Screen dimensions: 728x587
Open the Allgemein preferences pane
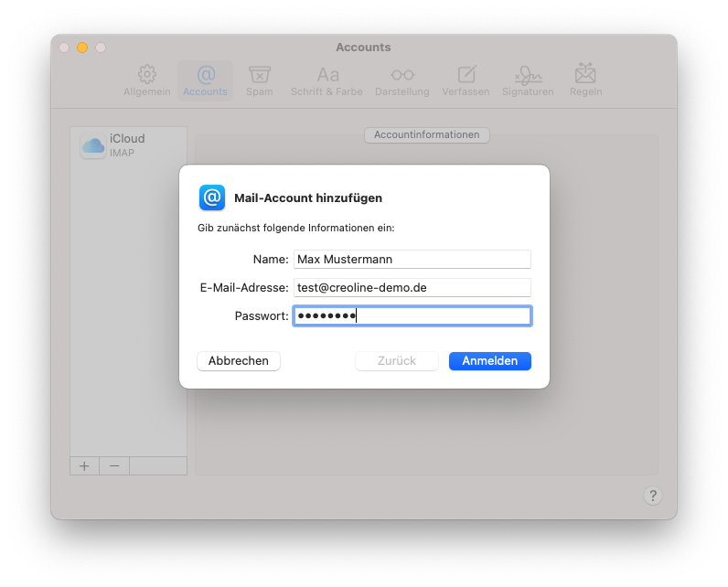(x=146, y=80)
